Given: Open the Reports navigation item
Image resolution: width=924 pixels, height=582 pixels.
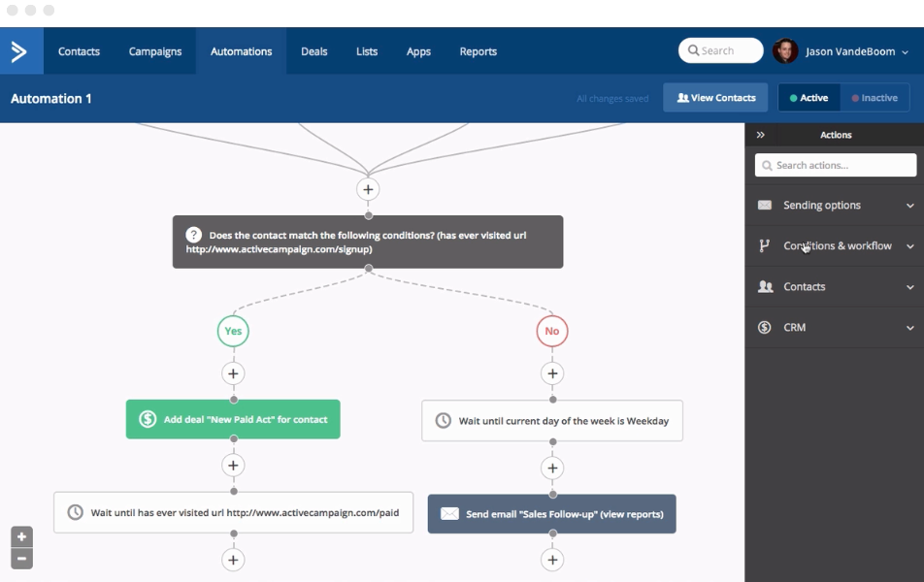Looking at the screenshot, I should [478, 51].
